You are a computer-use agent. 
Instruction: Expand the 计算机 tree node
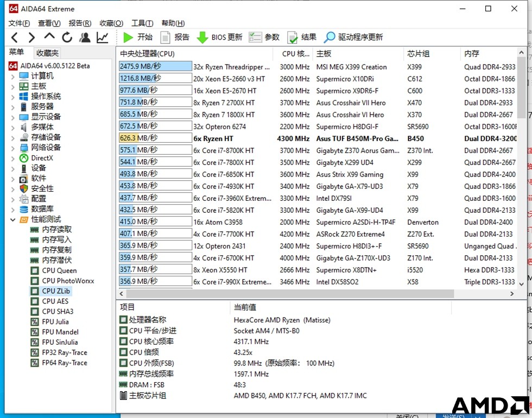click(x=12, y=77)
